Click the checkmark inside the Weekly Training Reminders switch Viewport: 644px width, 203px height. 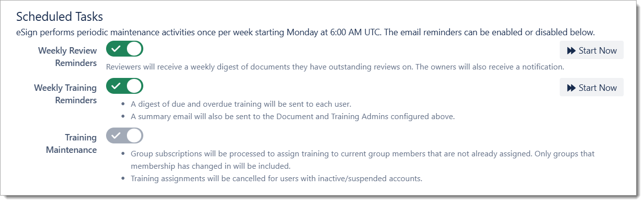click(116, 86)
